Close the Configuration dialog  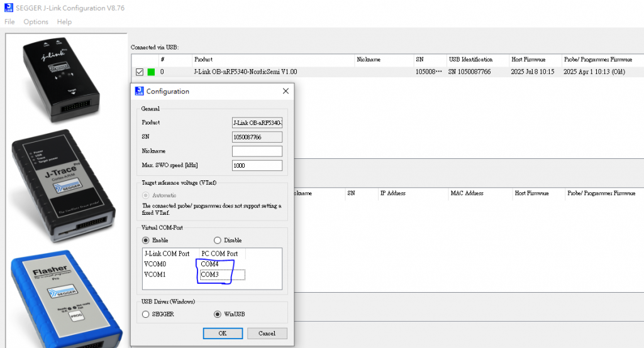(286, 91)
